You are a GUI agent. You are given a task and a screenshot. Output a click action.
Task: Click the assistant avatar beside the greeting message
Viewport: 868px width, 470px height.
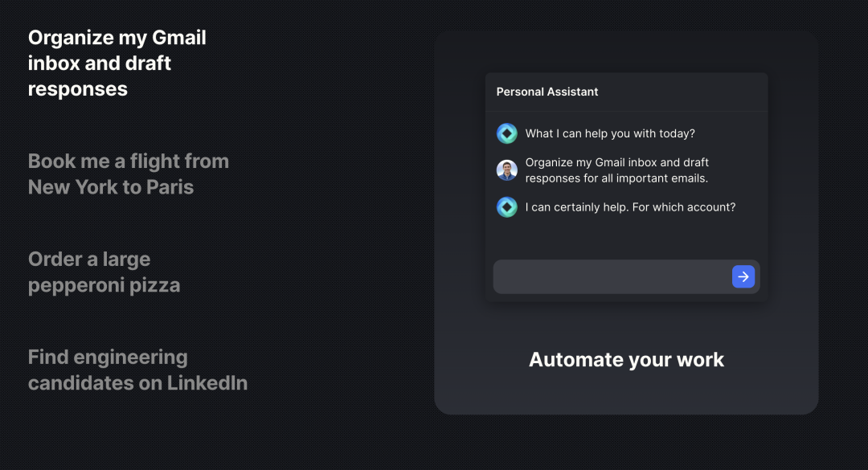click(x=506, y=133)
